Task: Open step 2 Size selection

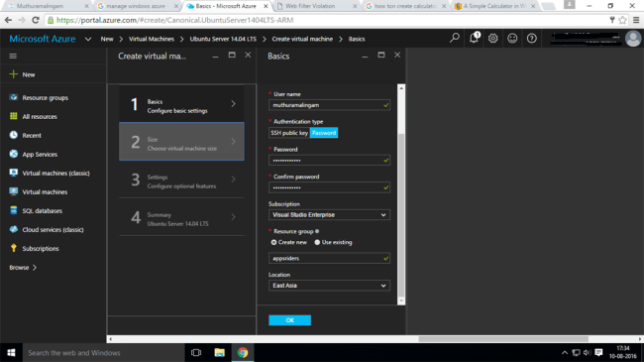Action: point(181,141)
